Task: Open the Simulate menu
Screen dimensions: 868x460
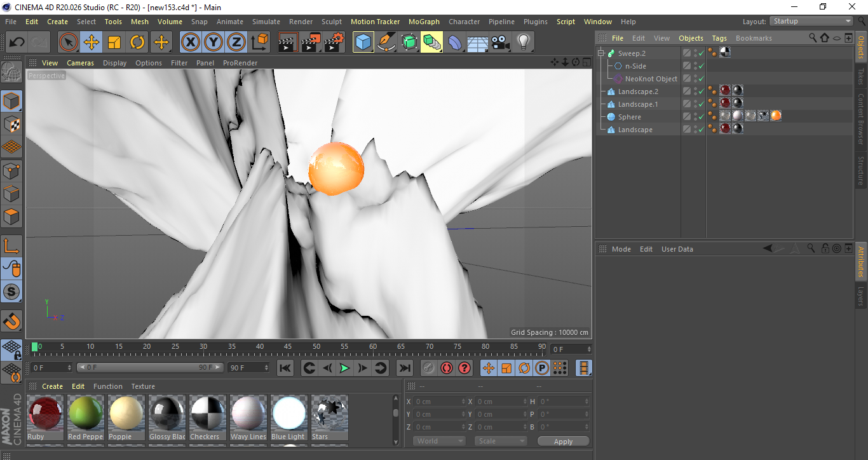Action: point(266,22)
